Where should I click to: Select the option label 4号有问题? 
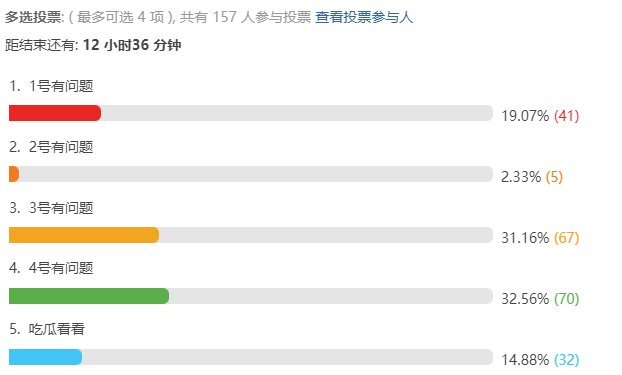[61, 268]
